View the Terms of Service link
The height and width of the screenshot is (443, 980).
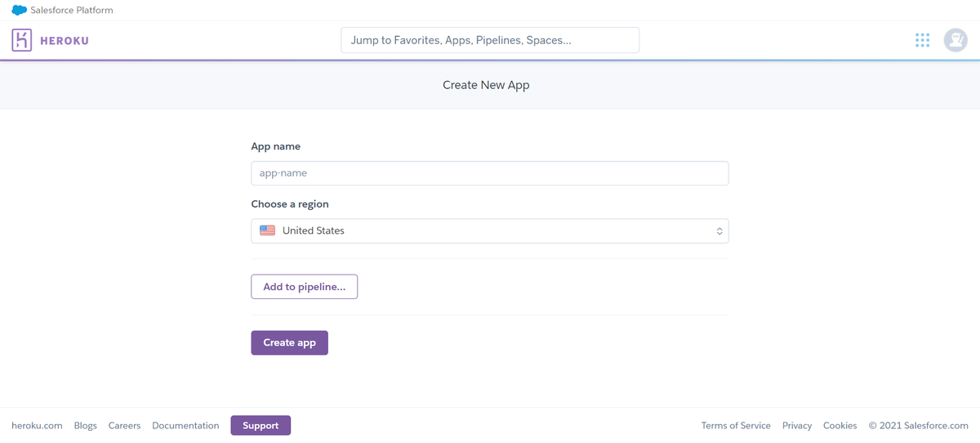point(736,426)
